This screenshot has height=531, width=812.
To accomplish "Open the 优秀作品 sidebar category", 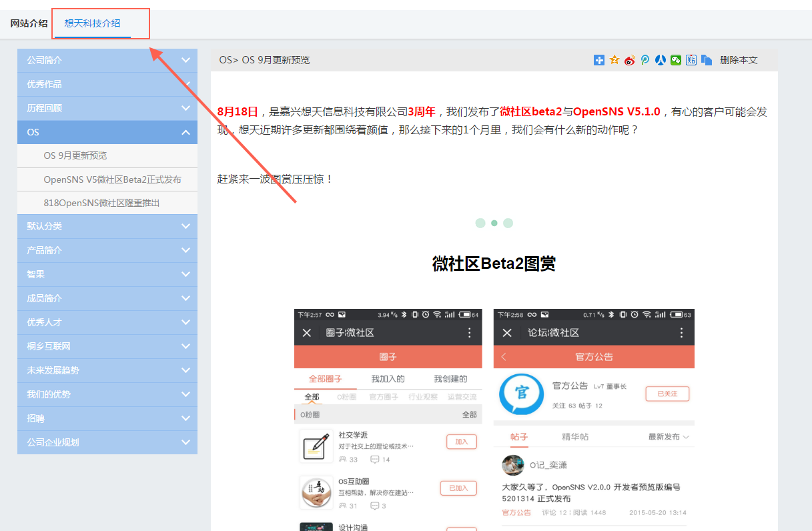I will point(107,84).
